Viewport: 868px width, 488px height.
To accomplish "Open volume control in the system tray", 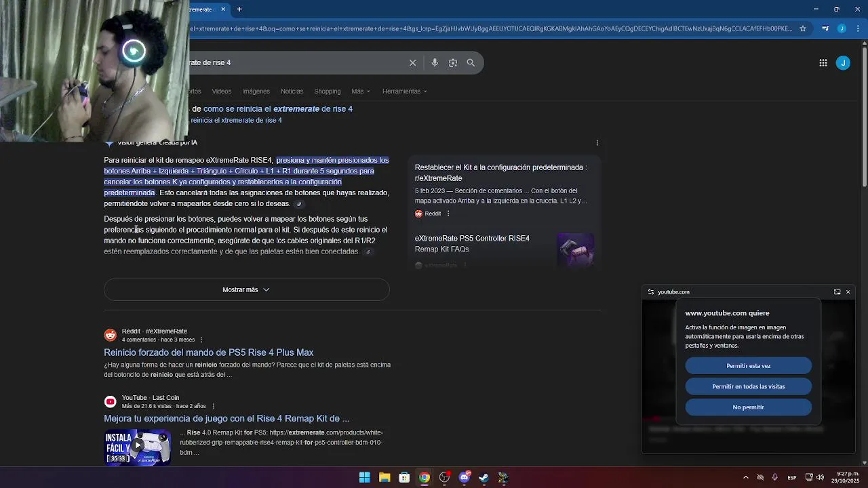I will [x=820, y=477].
